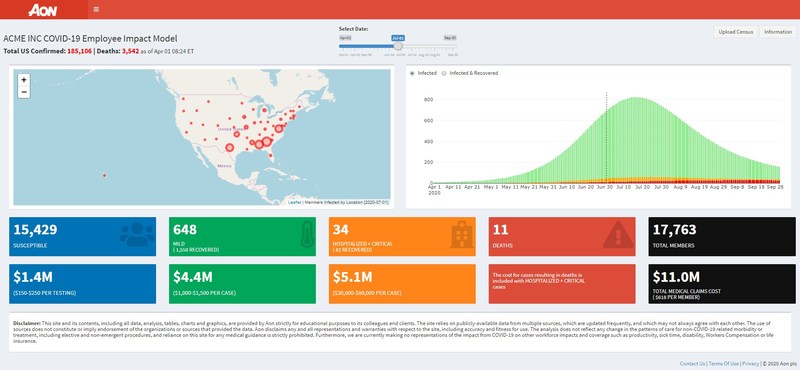The width and height of the screenshot is (800, 370).
Task: Zoom out on the map
Action: point(23,92)
